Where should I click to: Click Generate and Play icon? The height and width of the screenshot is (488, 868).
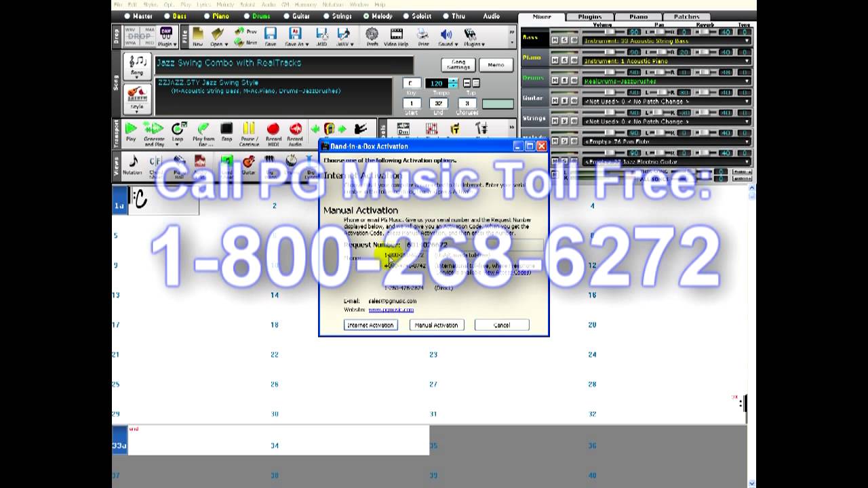pos(154,133)
